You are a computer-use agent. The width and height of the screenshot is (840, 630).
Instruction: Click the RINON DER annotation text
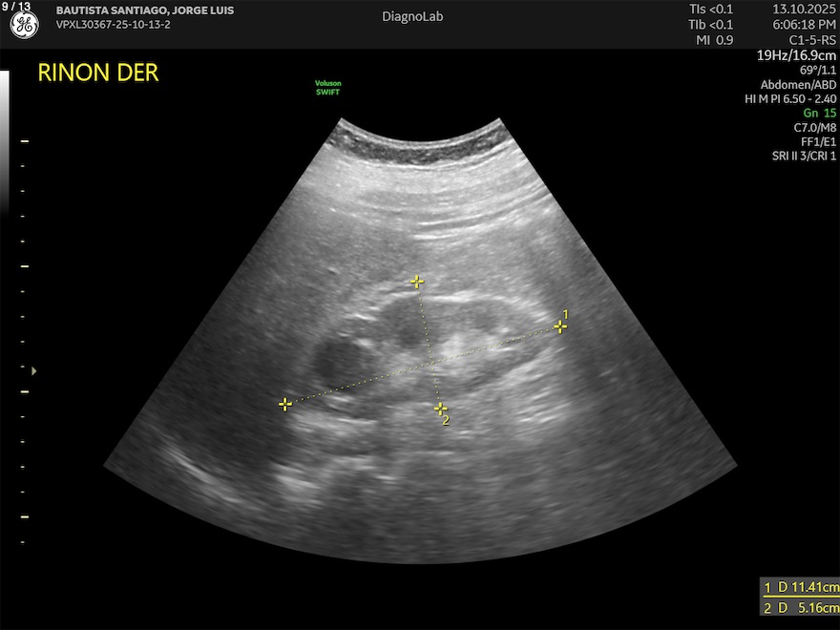click(97, 73)
